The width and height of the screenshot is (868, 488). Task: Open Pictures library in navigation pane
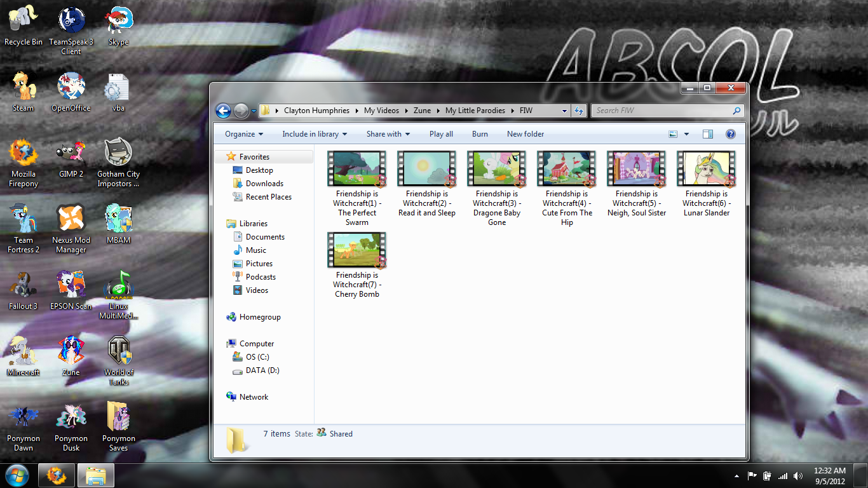[x=259, y=264]
